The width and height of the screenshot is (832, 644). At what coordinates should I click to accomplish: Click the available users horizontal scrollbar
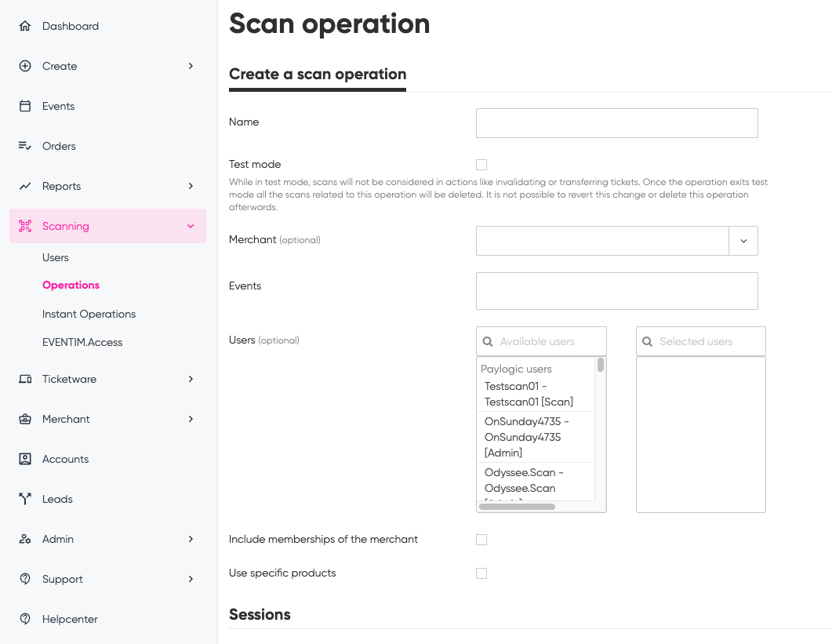[517, 507]
